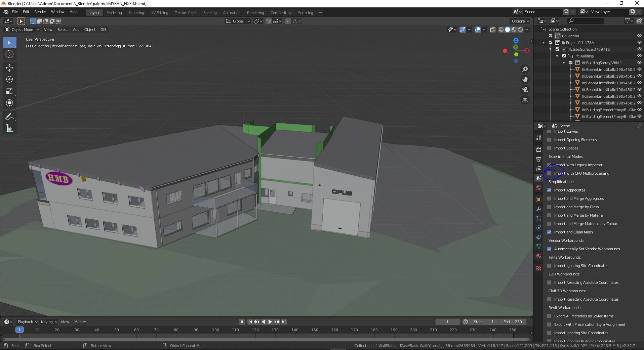Toggle the camera view icon
This screenshot has width=644, height=350.
(x=525, y=90)
